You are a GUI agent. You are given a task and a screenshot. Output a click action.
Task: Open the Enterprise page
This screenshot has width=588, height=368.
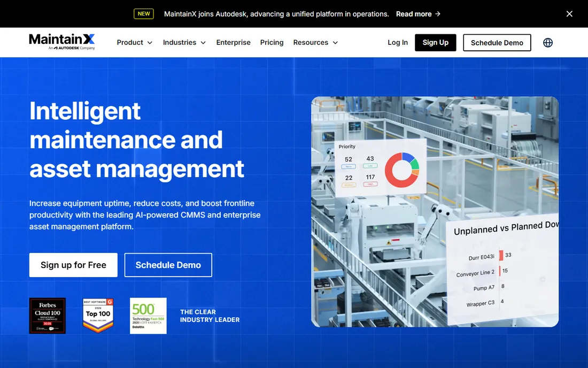pyautogui.click(x=233, y=43)
